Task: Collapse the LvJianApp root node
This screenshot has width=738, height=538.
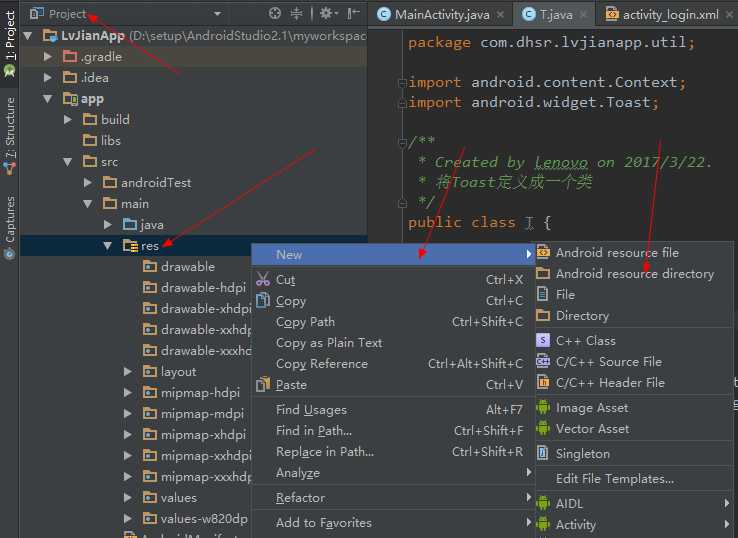Action: [x=28, y=35]
